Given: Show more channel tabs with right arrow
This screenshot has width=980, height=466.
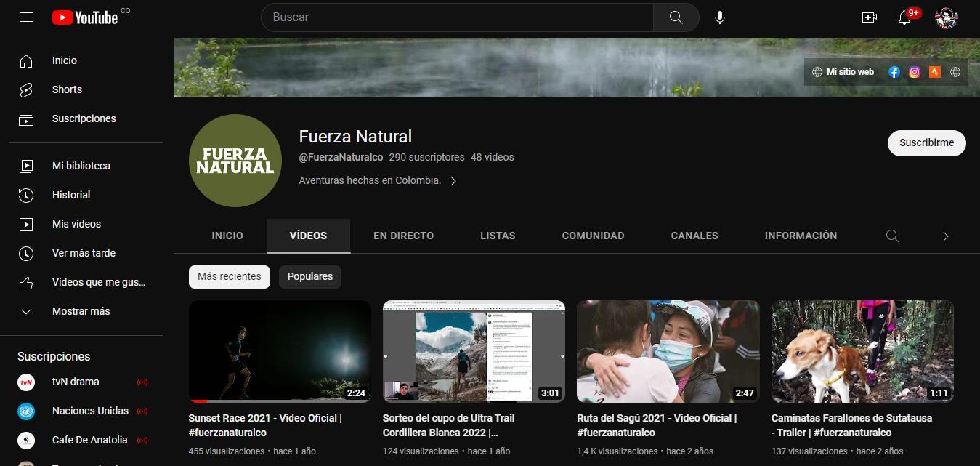Looking at the screenshot, I should (x=945, y=236).
